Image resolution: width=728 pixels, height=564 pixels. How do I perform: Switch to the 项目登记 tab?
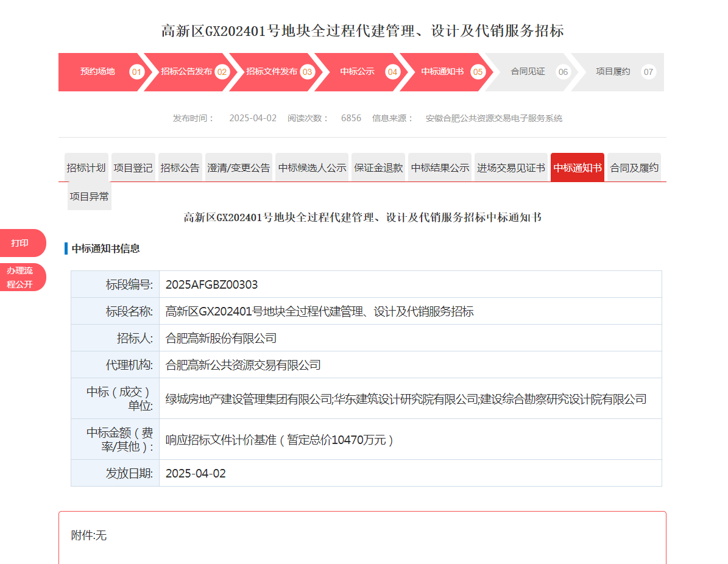click(133, 167)
